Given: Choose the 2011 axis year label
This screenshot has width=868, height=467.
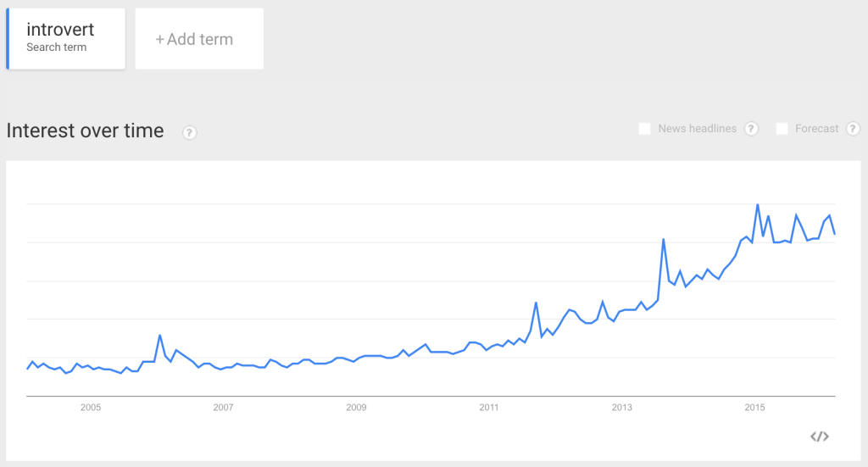Looking at the screenshot, I should point(489,408).
